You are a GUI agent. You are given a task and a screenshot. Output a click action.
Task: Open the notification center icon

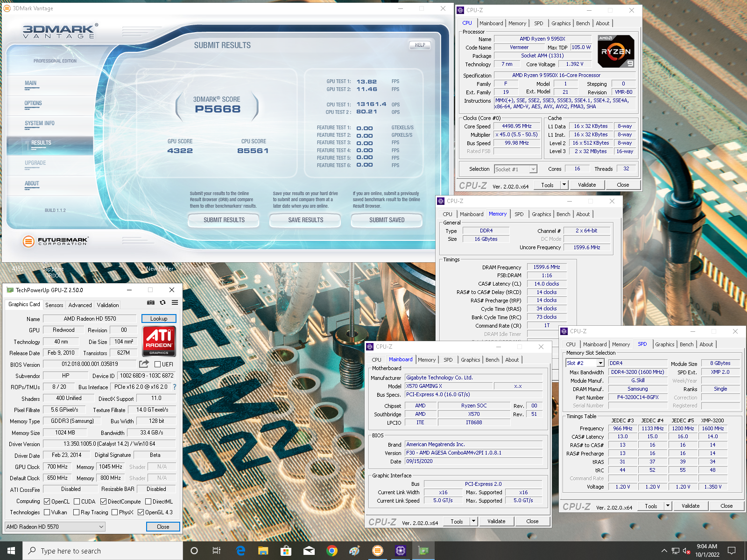[732, 551]
